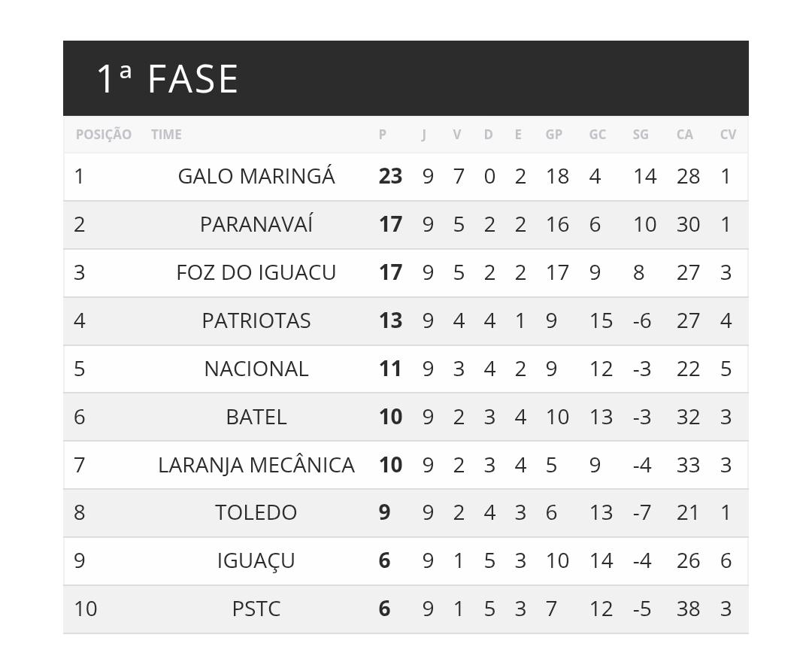The width and height of the screenshot is (812, 671).
Task: Open the FOZ DO IGUACU team
Action: coord(256,272)
